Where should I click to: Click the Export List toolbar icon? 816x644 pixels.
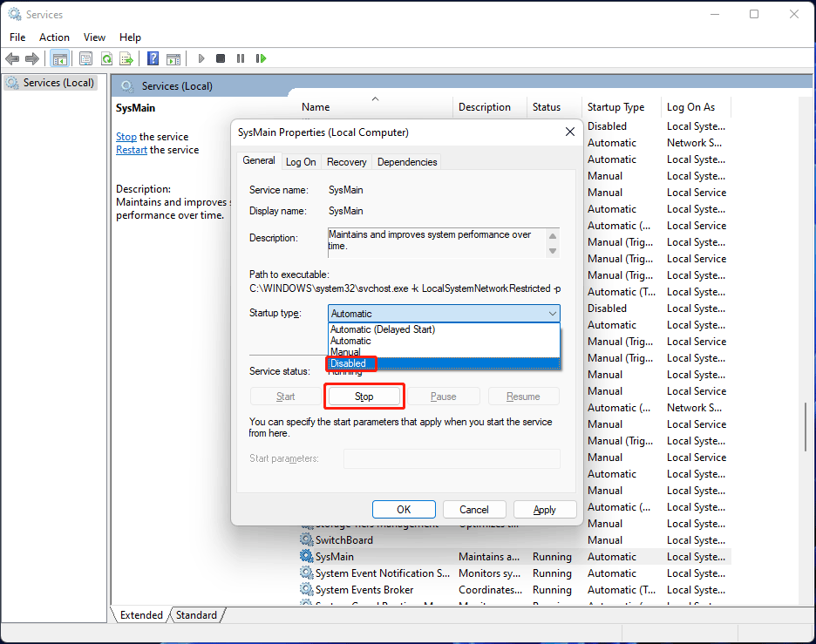(x=126, y=58)
